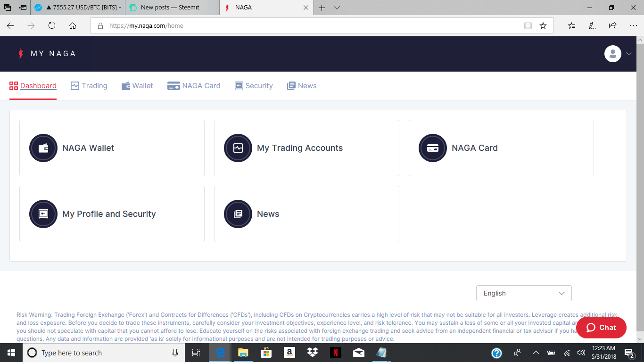Click the My Profile and Security icon
The height and width of the screenshot is (362, 644).
click(43, 214)
